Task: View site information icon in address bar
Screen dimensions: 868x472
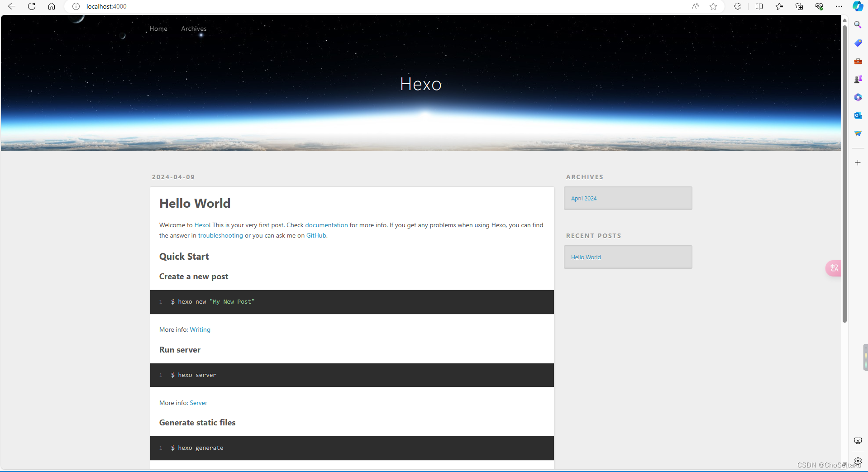Action: pyautogui.click(x=76, y=6)
